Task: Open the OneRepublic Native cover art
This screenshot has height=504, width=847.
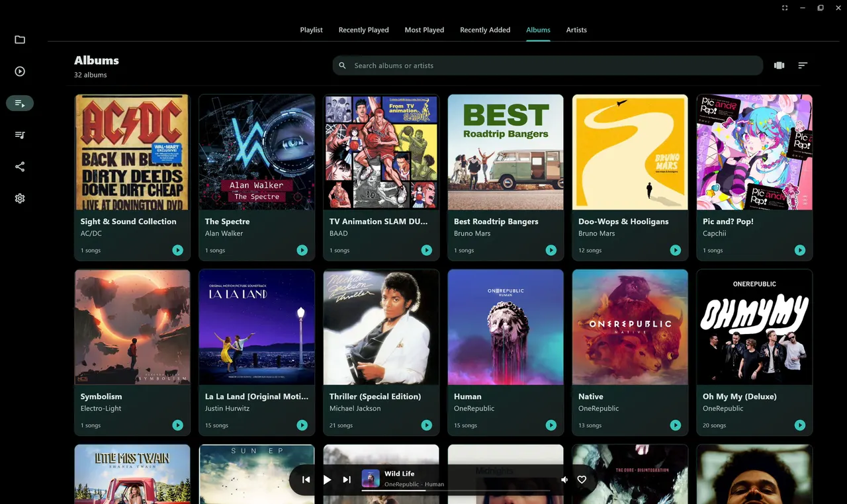Action: click(630, 327)
